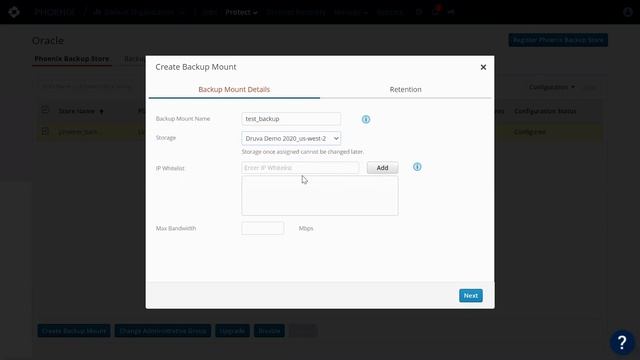
Task: Open the info icon beside IP Whitelist
Action: pos(417,167)
